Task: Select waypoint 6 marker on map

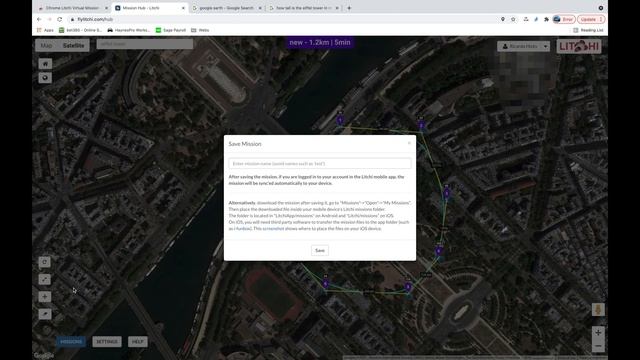Action: point(325,284)
